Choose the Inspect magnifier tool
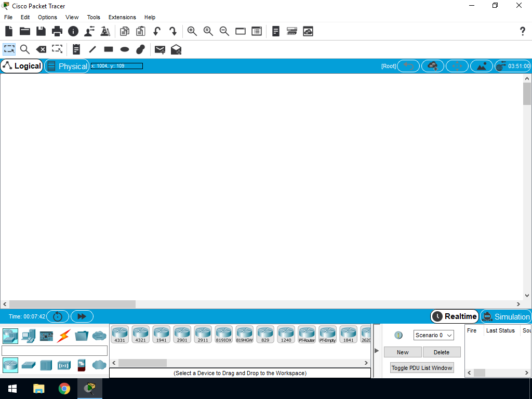The width and height of the screenshot is (532, 399). [x=25, y=49]
